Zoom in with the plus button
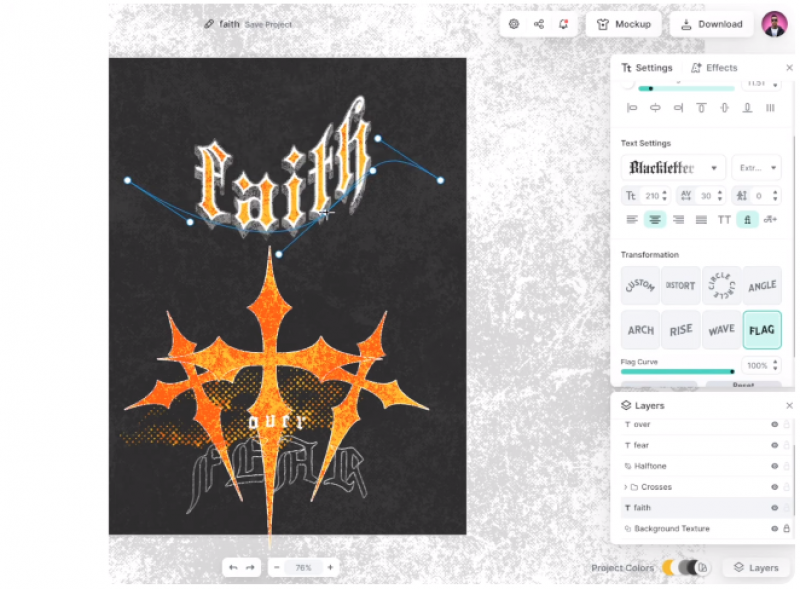 click(330, 567)
